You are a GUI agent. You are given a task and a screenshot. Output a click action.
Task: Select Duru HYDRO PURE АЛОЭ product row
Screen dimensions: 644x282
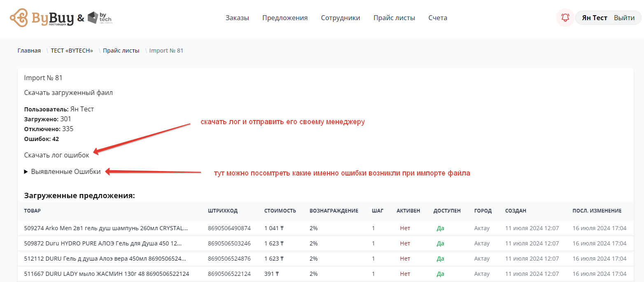coord(103,243)
